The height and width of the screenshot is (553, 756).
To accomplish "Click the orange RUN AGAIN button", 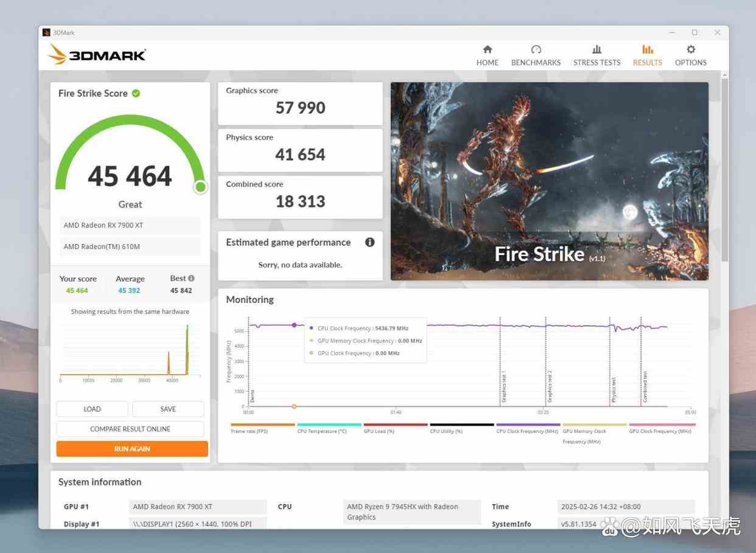I will tap(132, 449).
